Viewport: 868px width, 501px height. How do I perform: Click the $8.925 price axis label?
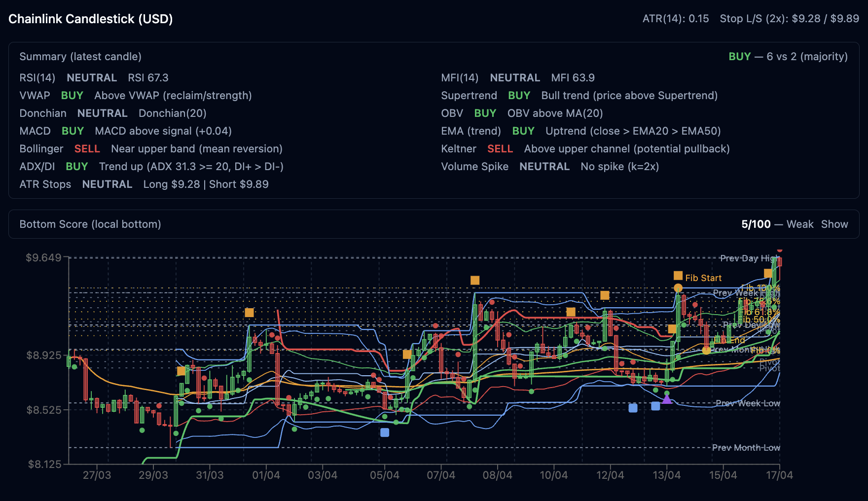click(x=44, y=355)
